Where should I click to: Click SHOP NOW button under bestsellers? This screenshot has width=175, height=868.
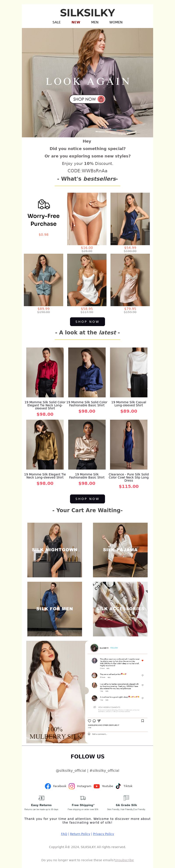pyautogui.click(x=87, y=321)
